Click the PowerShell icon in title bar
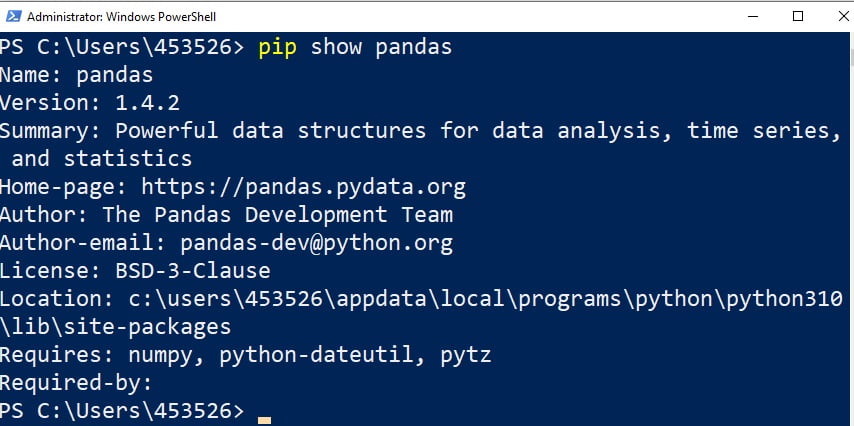854x426 pixels. tap(13, 17)
